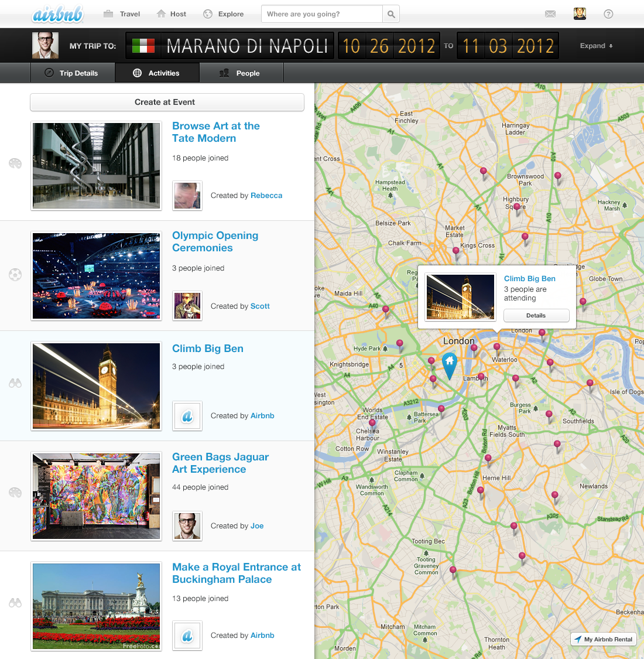Click Rebecca's avatar photo
This screenshot has height=659, width=644.
point(187,196)
